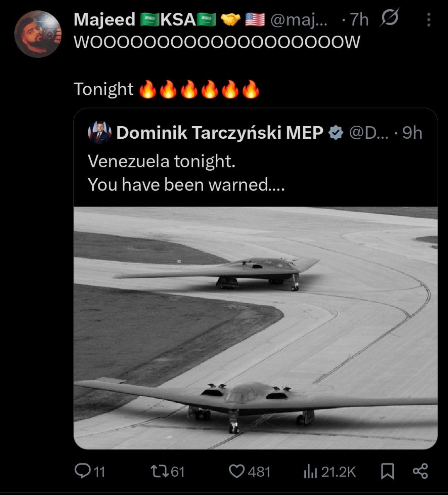Screen dimensions: 448x495
Task: Bookmark this post
Action: point(387,471)
